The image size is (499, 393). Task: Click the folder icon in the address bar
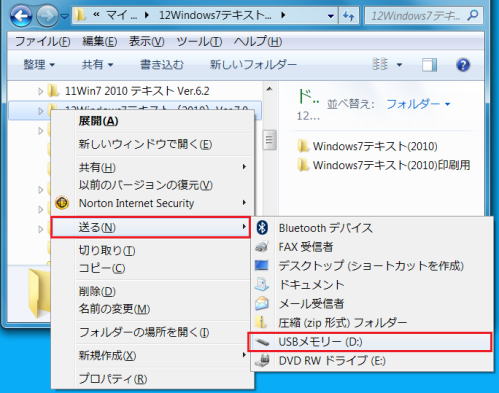[79, 15]
